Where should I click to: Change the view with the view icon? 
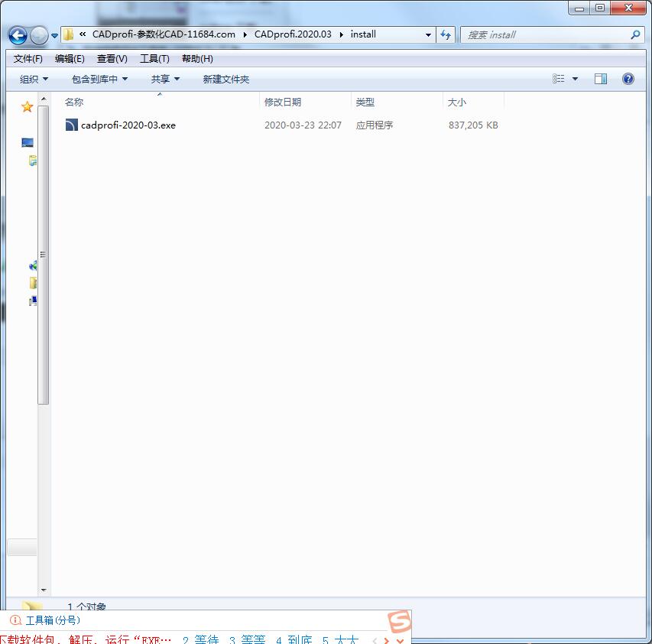tap(558, 79)
